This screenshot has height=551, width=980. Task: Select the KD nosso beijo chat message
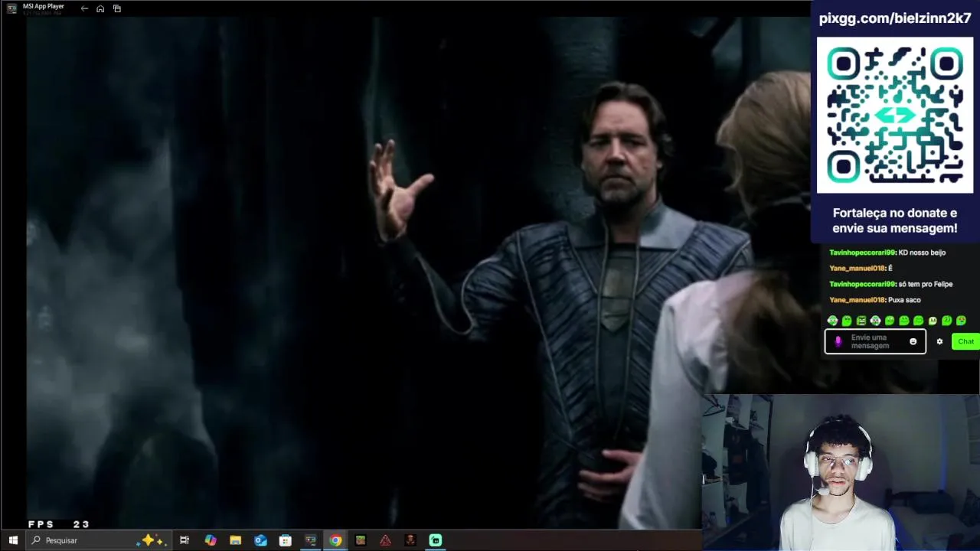922,253
